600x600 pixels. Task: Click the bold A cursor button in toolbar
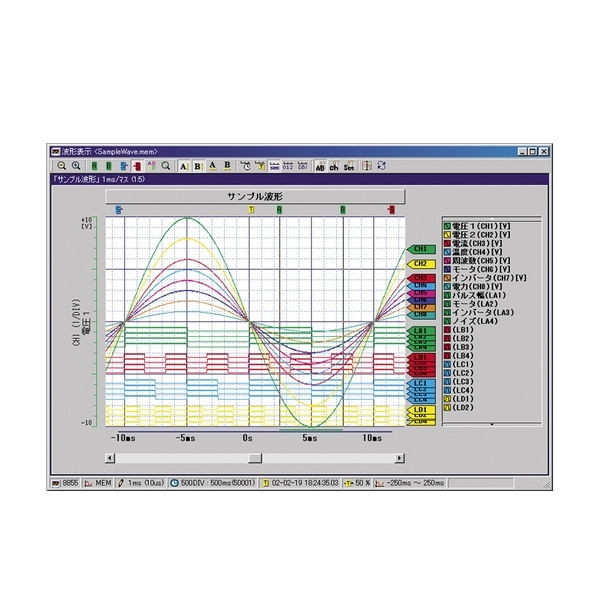pos(184,166)
